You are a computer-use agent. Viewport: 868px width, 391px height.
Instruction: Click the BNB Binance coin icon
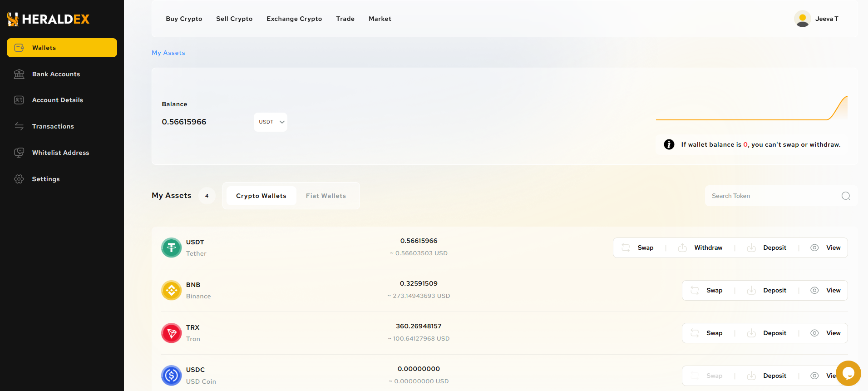tap(171, 290)
